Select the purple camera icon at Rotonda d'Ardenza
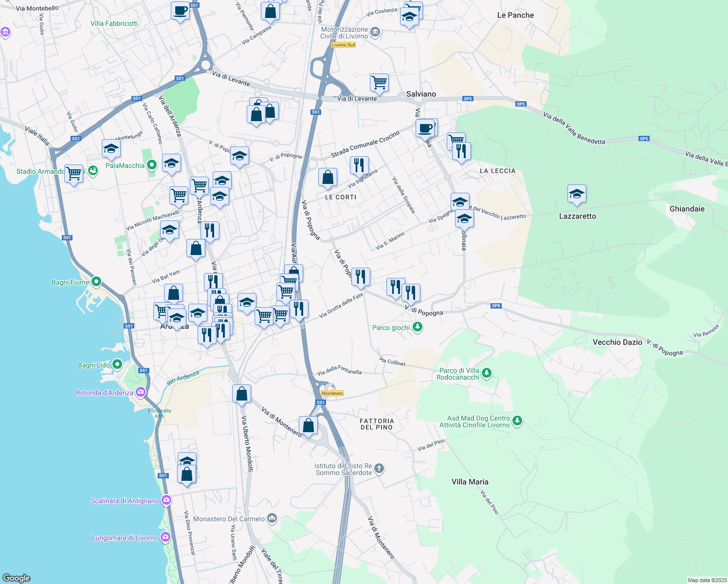The height and width of the screenshot is (584, 728). (140, 392)
